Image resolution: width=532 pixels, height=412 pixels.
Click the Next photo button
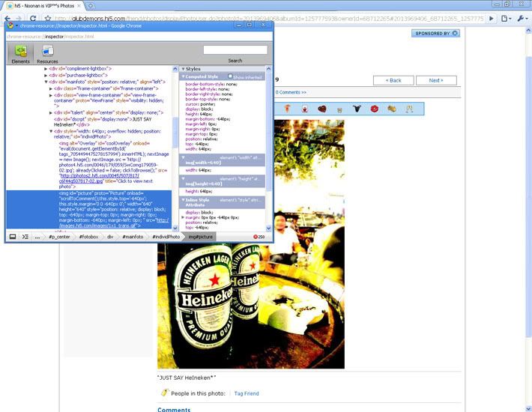click(x=436, y=80)
